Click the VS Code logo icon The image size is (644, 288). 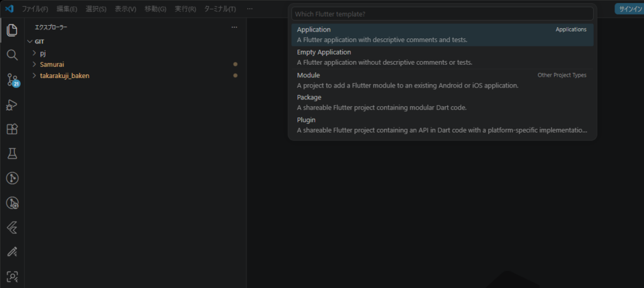[x=9, y=9]
